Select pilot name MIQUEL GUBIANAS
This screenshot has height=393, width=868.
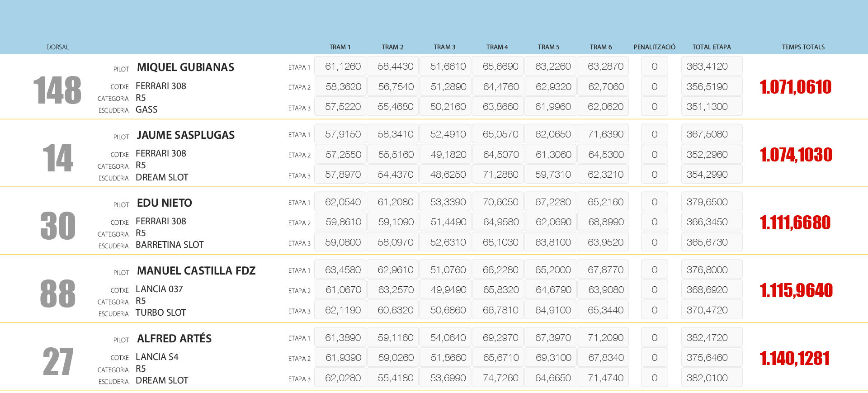(185, 67)
